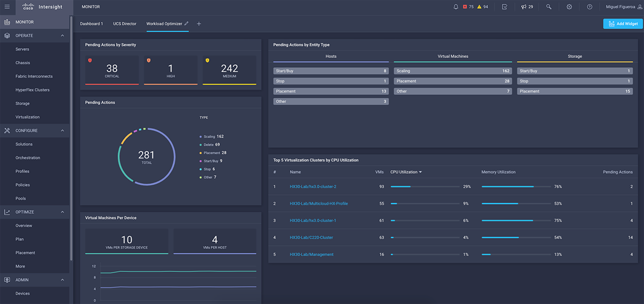Viewport: 644px width, 304px height.
Task: Click the Scaling 162 legend entry
Action: (212, 136)
